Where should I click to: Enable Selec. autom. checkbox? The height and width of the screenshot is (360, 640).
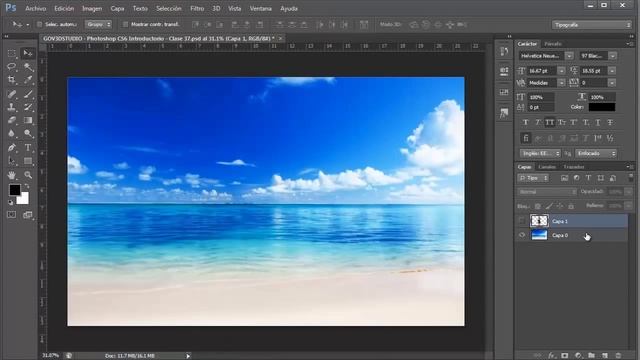[x=40, y=24]
